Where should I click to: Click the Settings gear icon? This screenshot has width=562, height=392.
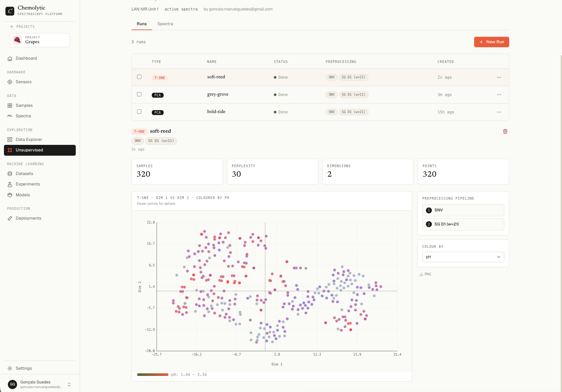(10, 368)
